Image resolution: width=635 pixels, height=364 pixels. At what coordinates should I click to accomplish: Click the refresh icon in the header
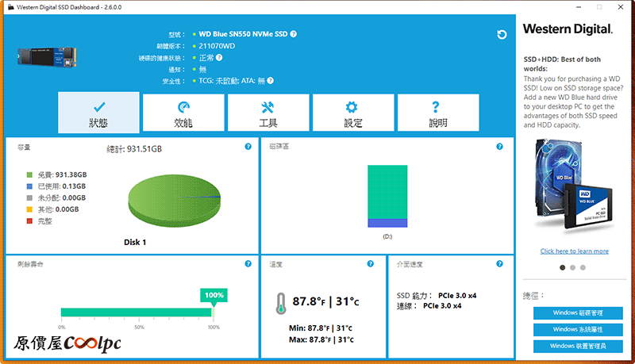(x=502, y=35)
